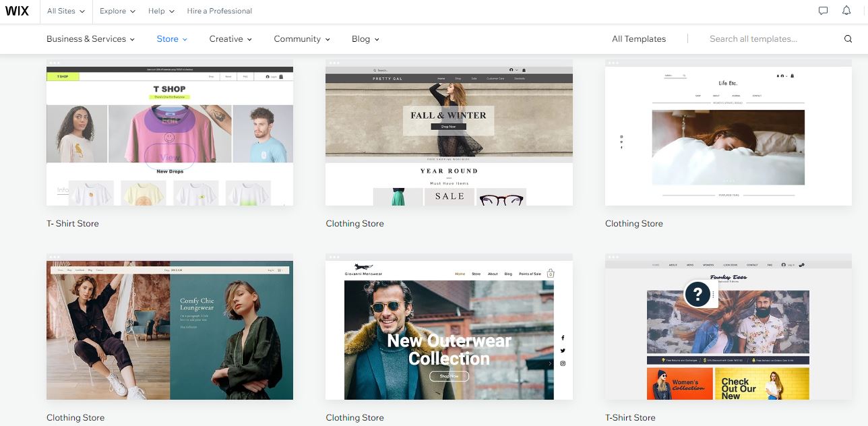The width and height of the screenshot is (868, 426).
Task: Click Points of Sale in Giovanni Menswear menu
Action: coord(530,274)
